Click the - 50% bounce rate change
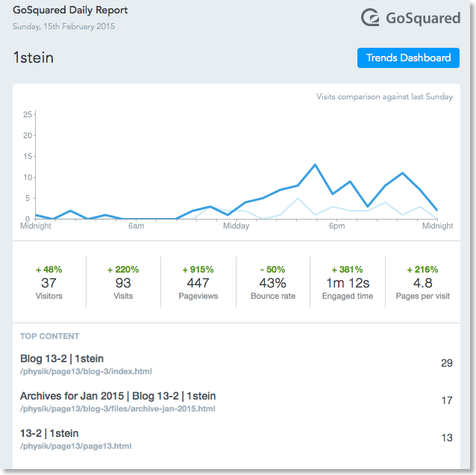Image resolution: width=476 pixels, height=475 pixels. click(x=272, y=270)
